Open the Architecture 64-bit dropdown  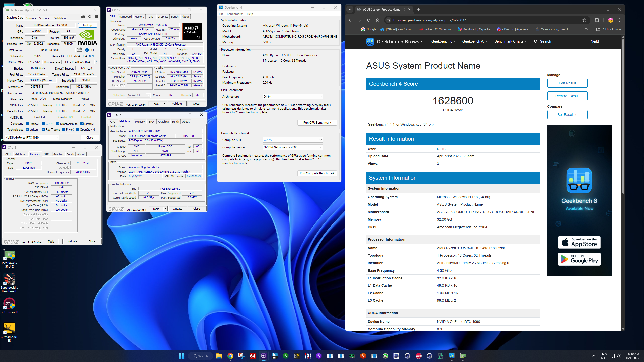click(293, 97)
